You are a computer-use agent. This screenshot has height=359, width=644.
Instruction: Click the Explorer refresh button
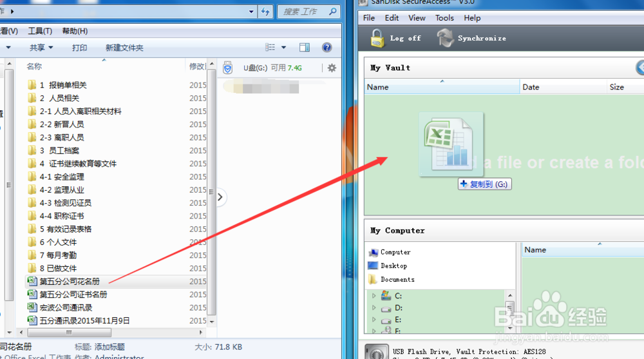266,12
